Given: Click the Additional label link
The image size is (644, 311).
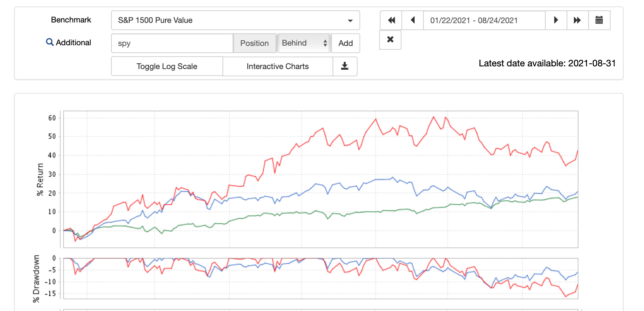Looking at the screenshot, I should point(73,43).
